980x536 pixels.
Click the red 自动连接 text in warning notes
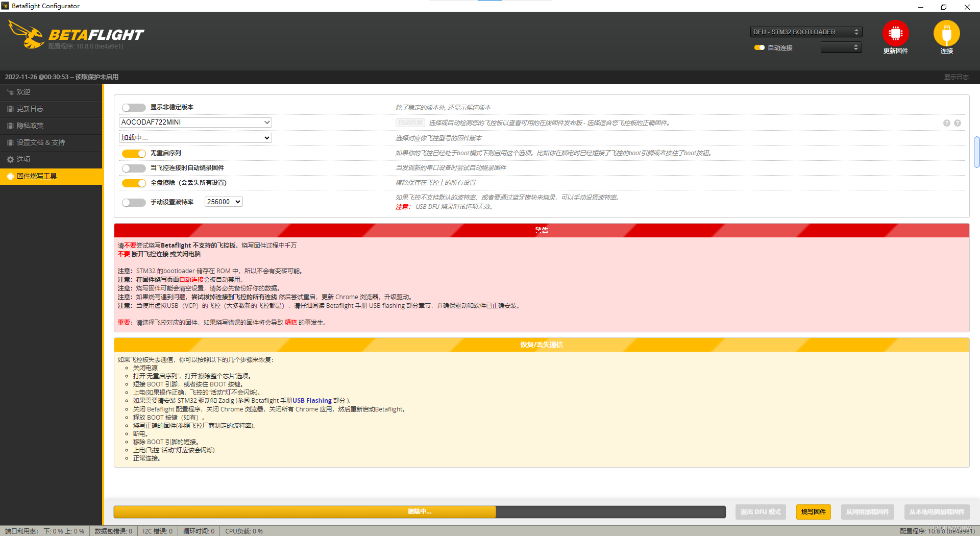tap(191, 280)
